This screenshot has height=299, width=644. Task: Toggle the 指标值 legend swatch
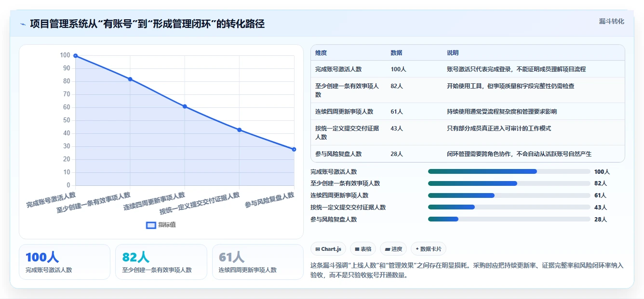tap(151, 225)
